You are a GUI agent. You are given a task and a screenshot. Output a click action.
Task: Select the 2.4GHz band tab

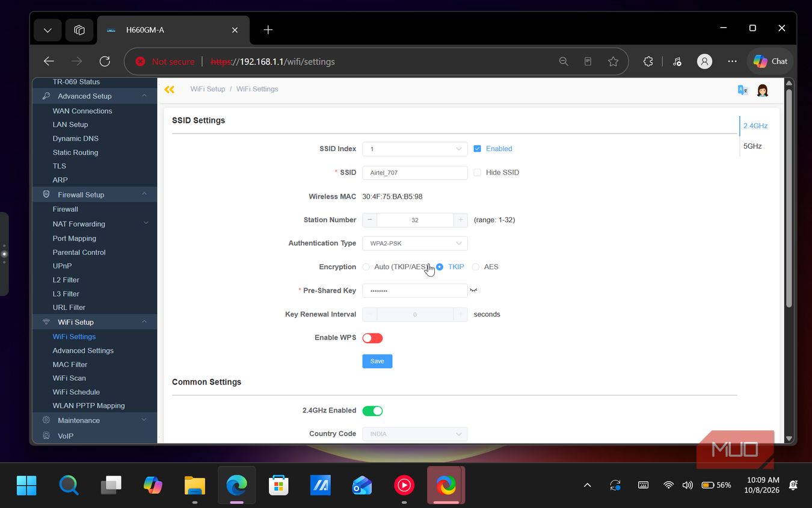pos(755,126)
